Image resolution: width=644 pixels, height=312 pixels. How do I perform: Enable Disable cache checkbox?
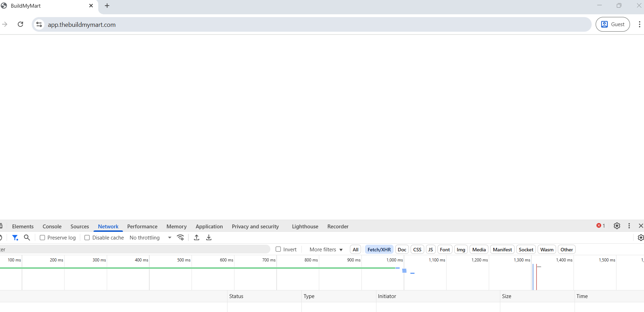pos(87,238)
